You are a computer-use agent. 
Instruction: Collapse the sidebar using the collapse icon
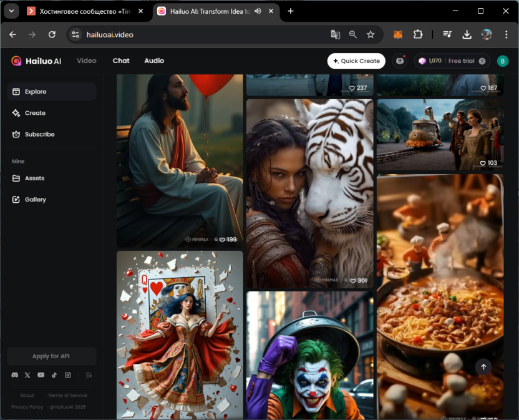coord(89,375)
